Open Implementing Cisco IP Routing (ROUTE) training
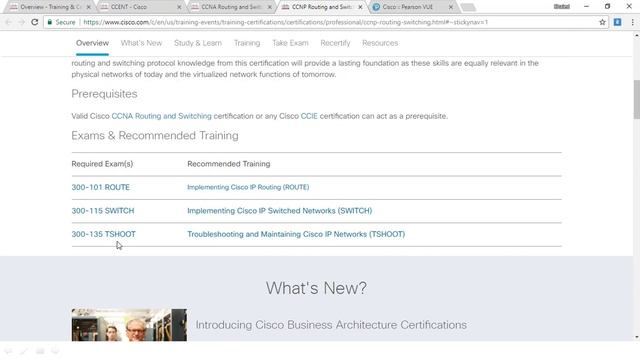This screenshot has height=360, width=640. (248, 187)
